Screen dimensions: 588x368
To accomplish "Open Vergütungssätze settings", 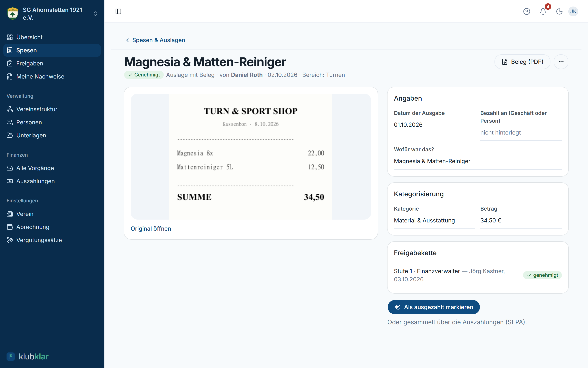I will (52, 240).
